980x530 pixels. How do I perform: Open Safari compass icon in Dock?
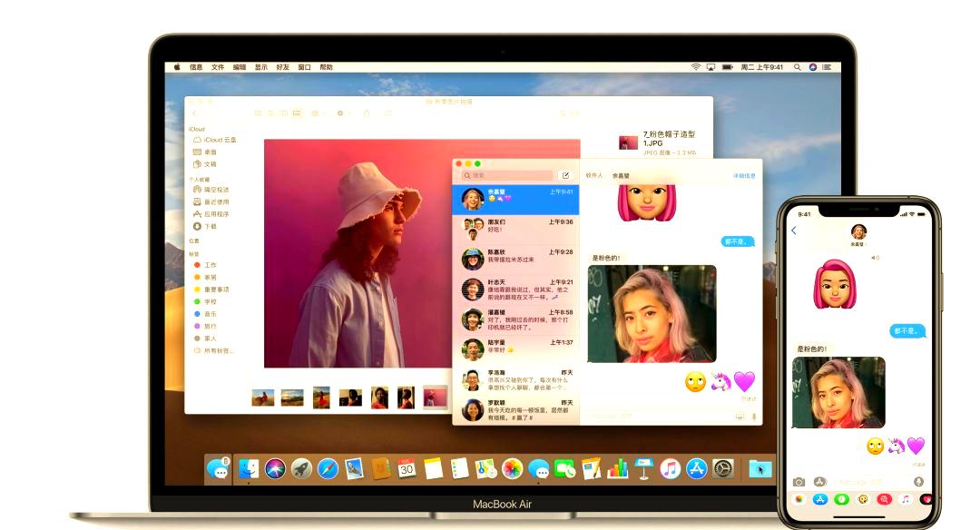click(328, 468)
